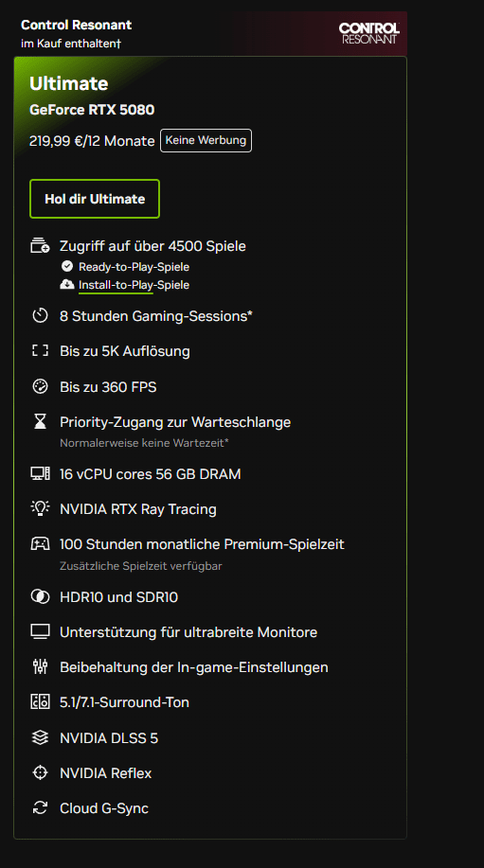Click the monitor icon for ultrabreite Monitore

(x=40, y=631)
